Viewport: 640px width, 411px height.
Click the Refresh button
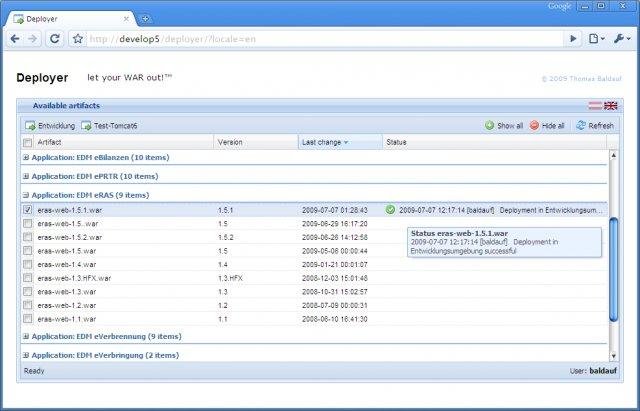tap(595, 126)
